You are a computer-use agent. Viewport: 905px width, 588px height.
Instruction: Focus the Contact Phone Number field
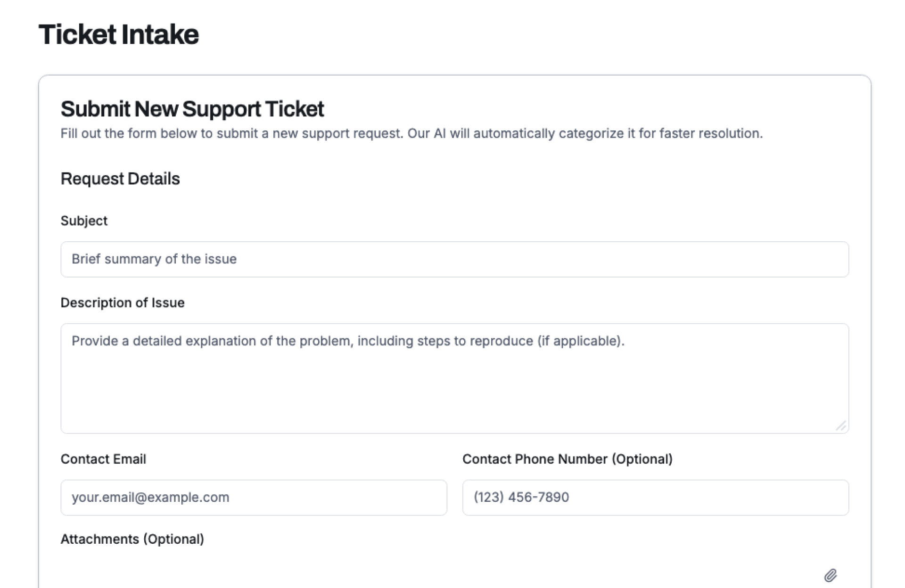[x=655, y=498]
